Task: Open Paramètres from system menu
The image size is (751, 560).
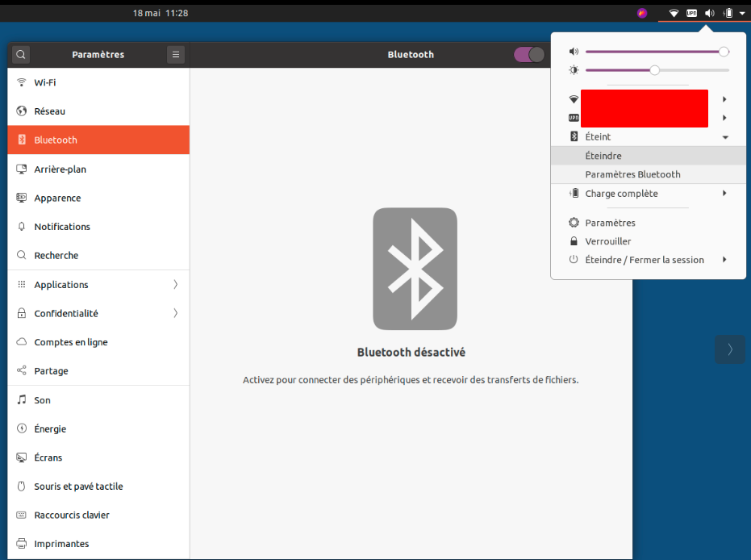Action: 649,223
